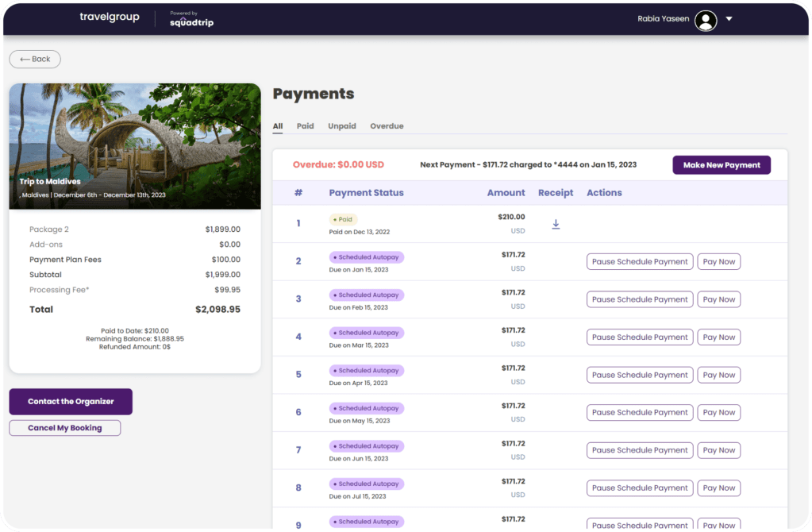
Task: Click Contact the Organizer button
Action: (x=71, y=402)
